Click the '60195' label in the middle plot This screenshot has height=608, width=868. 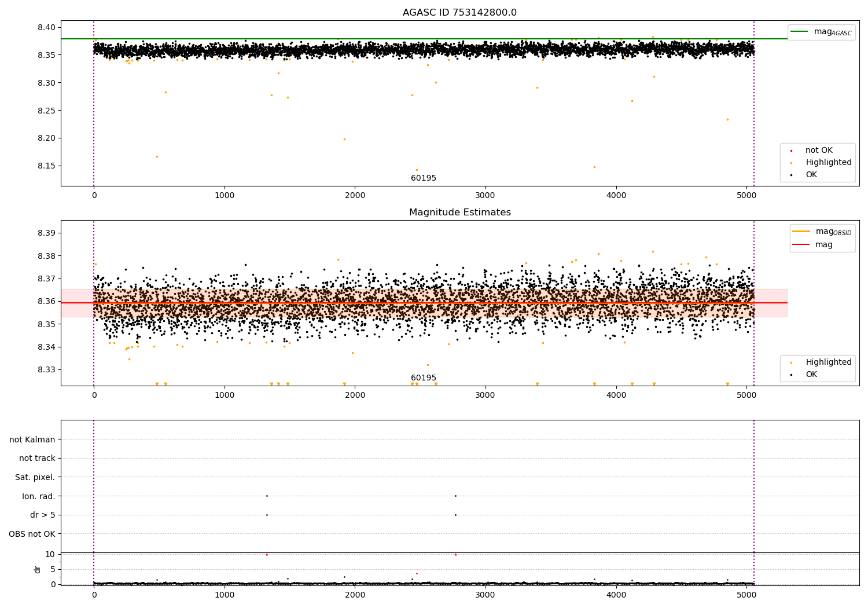click(x=424, y=378)
